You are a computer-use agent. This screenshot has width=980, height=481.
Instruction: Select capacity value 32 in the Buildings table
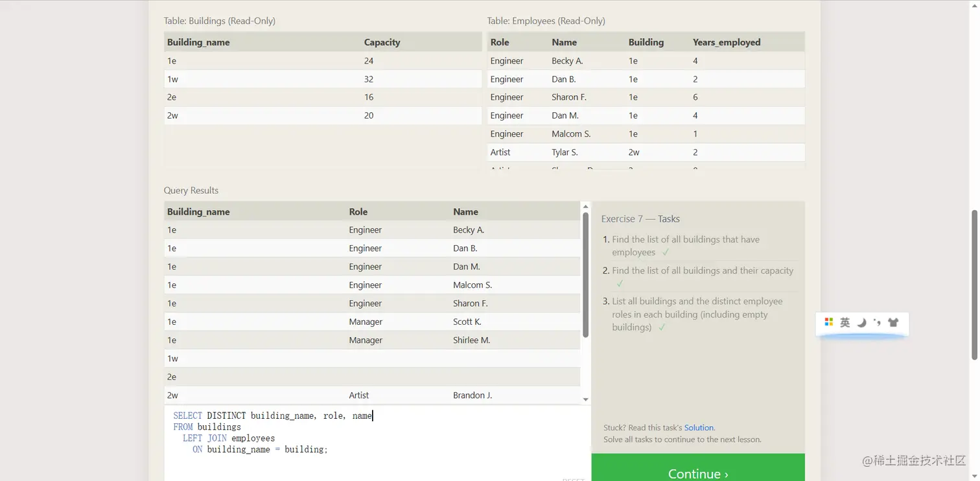[369, 79]
